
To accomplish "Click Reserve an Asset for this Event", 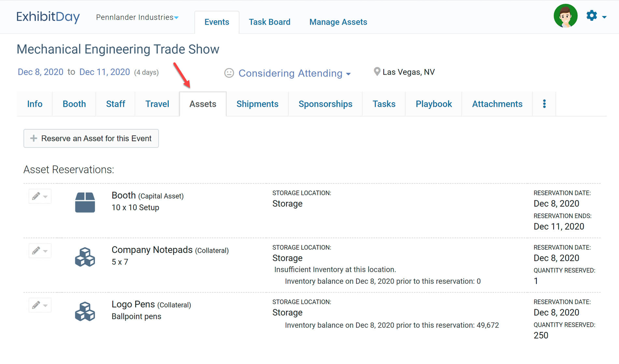I will [x=91, y=138].
